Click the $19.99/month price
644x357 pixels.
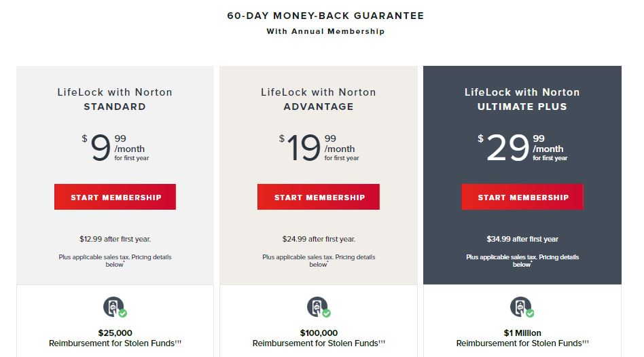pos(319,147)
